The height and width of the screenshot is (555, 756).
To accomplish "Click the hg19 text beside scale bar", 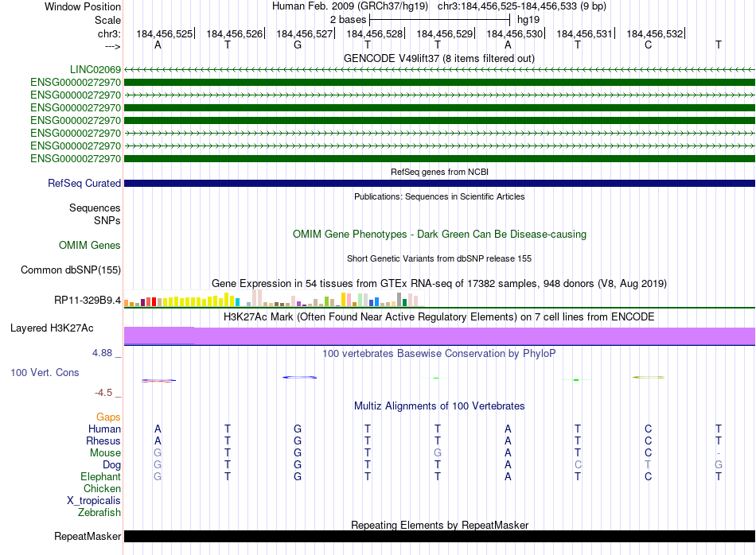I will (528, 20).
